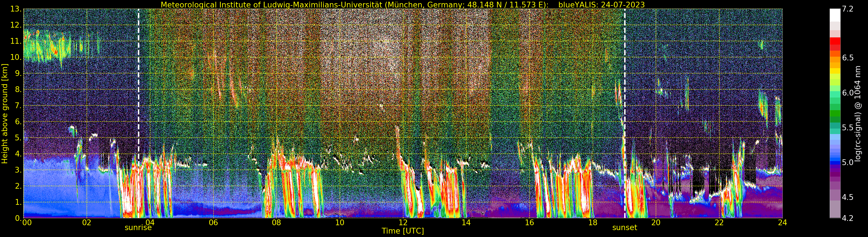Click the height axis tick '12.'
Screen dimensions: 868x237
pos(16,25)
